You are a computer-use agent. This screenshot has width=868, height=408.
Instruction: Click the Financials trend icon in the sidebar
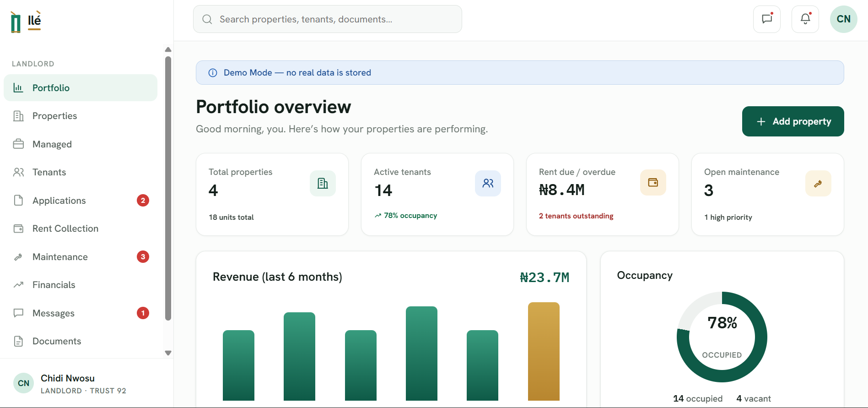pos(18,285)
